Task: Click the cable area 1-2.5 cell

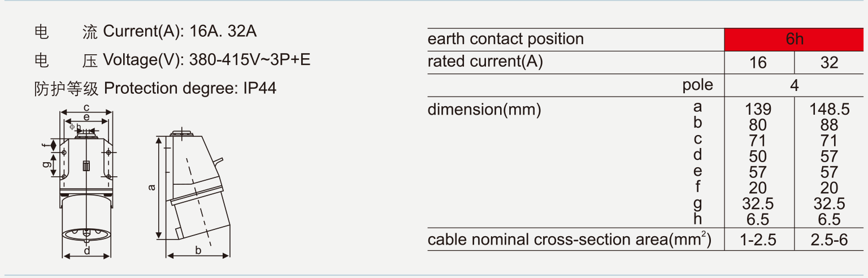Action: point(758,240)
